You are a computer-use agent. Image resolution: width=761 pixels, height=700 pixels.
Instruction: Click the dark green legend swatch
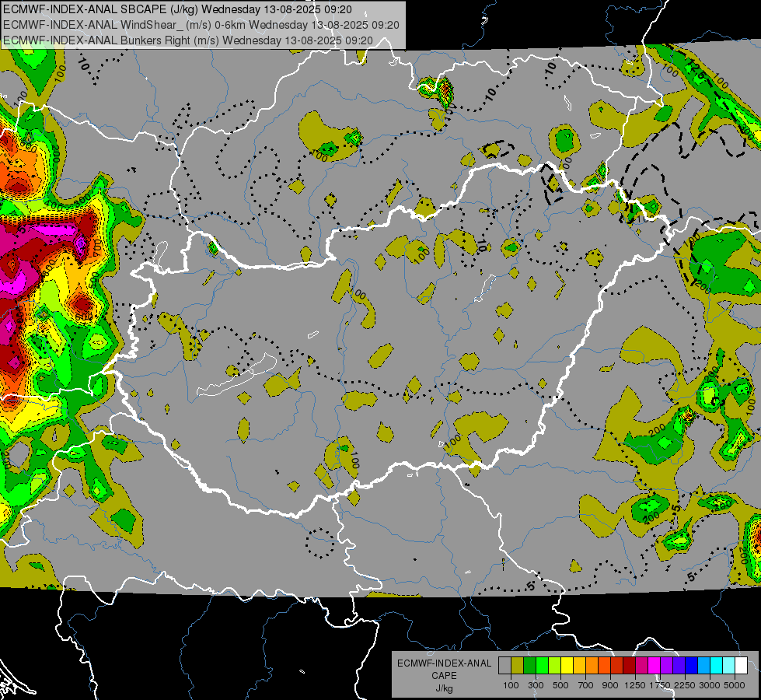coord(529,665)
